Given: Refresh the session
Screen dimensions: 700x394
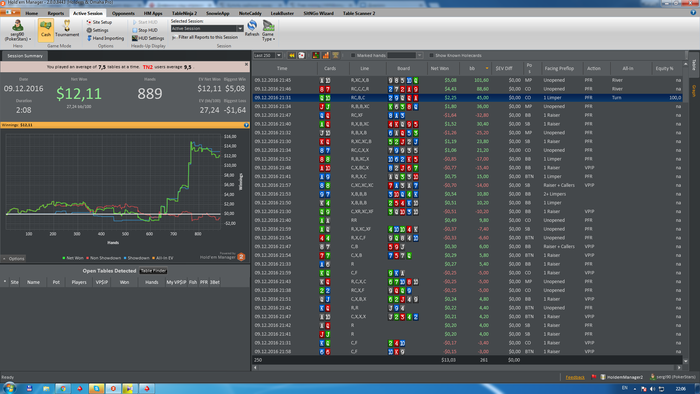Looking at the screenshot, I should [x=252, y=29].
